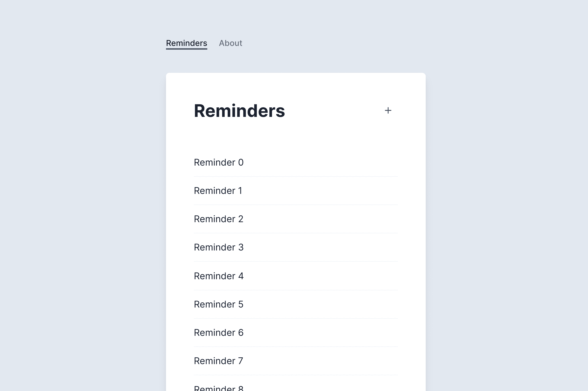Click the plus button beside Reminders heading
This screenshot has height=391, width=588.
388,110
